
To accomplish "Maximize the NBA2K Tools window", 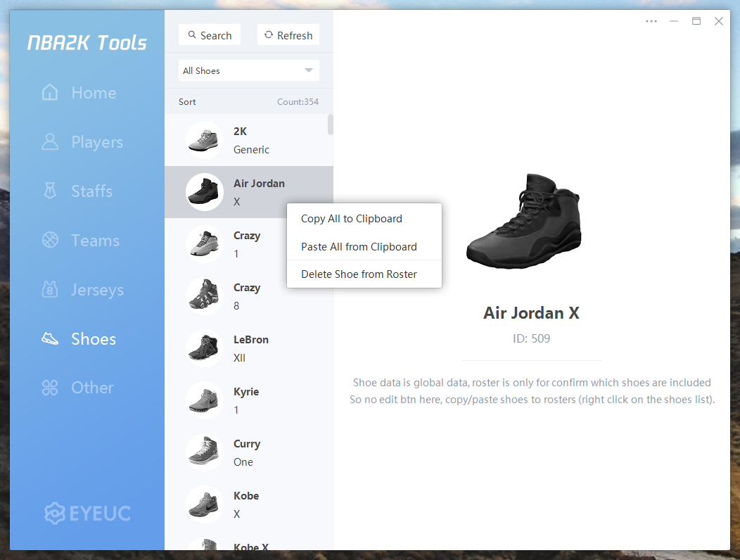I will (696, 21).
